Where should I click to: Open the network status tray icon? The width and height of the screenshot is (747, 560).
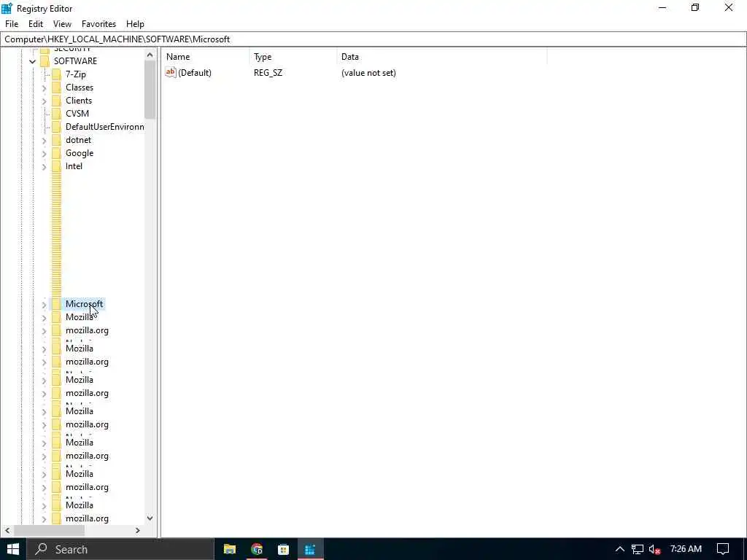point(638,549)
